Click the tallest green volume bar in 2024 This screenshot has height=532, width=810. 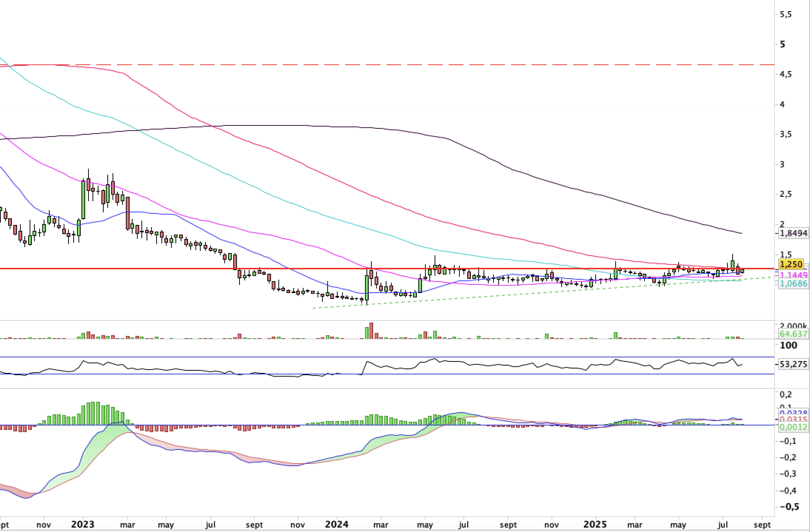pos(367,333)
